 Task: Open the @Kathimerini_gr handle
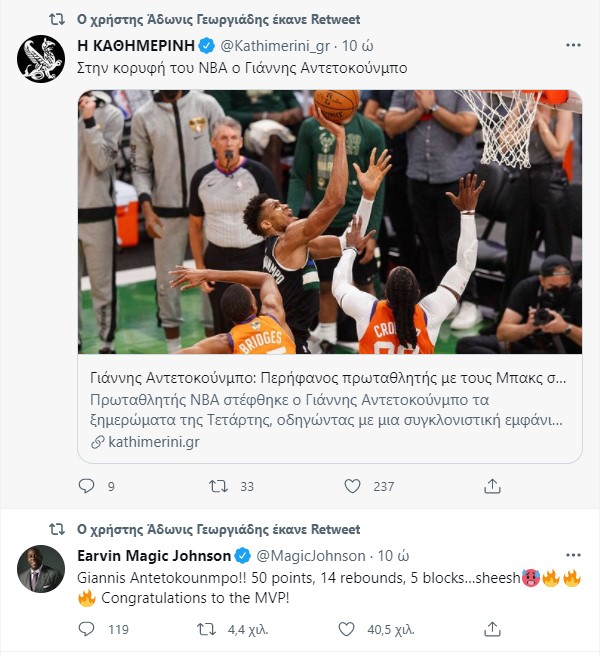click(275, 45)
